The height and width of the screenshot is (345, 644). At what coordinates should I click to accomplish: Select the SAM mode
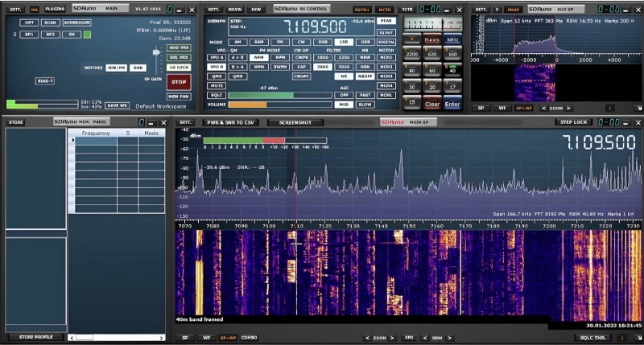[x=258, y=42]
